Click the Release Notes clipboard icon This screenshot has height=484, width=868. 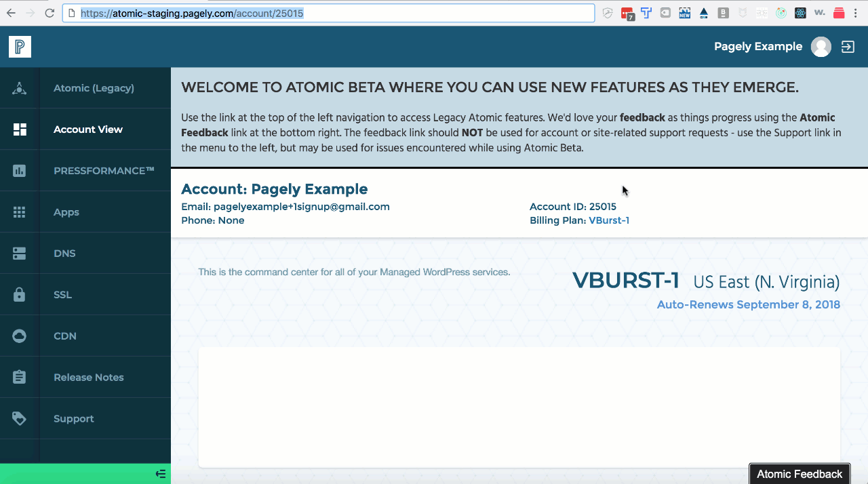(x=20, y=378)
